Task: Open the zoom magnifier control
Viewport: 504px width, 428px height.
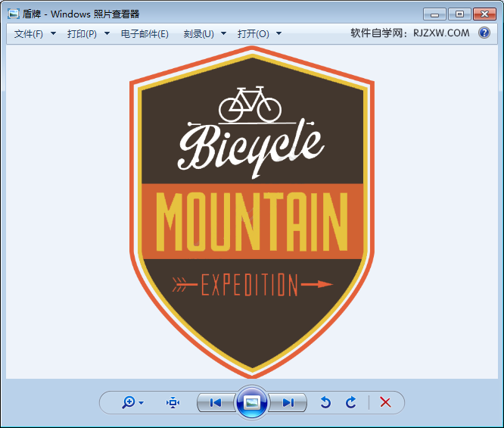Action: (x=129, y=402)
